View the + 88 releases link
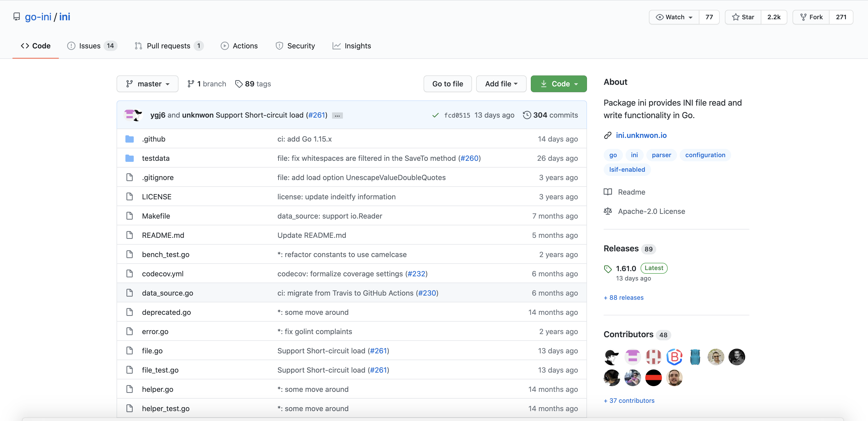Viewport: 868px width, 421px height. (x=624, y=298)
